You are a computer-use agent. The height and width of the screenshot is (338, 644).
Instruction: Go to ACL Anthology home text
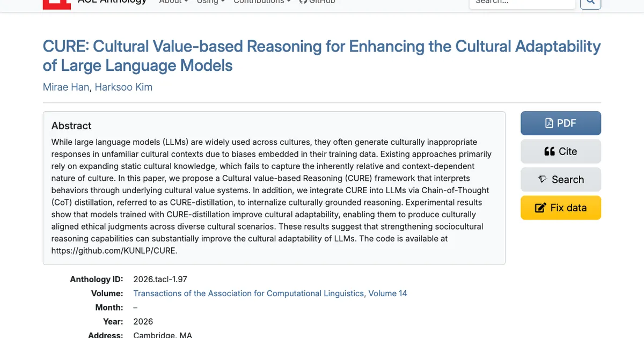tap(112, 2)
